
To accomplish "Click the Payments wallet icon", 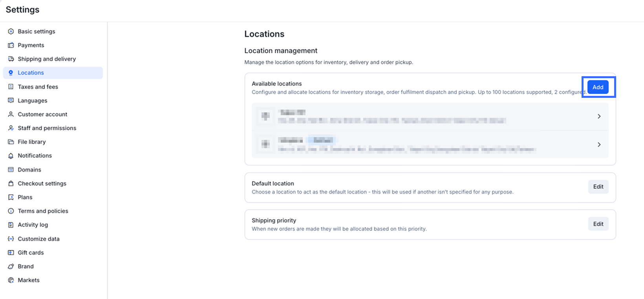I will pos(11,45).
